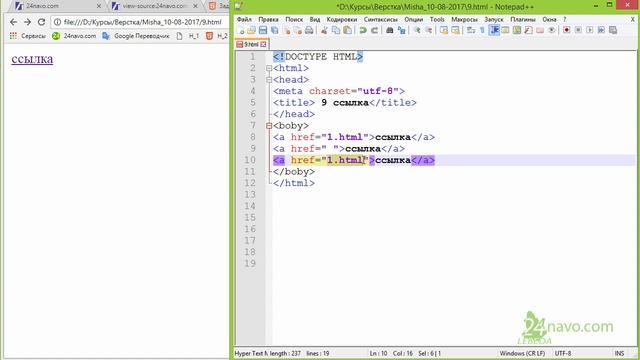Open the Запуск menu
Viewport: 640px width, 360px height.
pyautogui.click(x=493, y=19)
